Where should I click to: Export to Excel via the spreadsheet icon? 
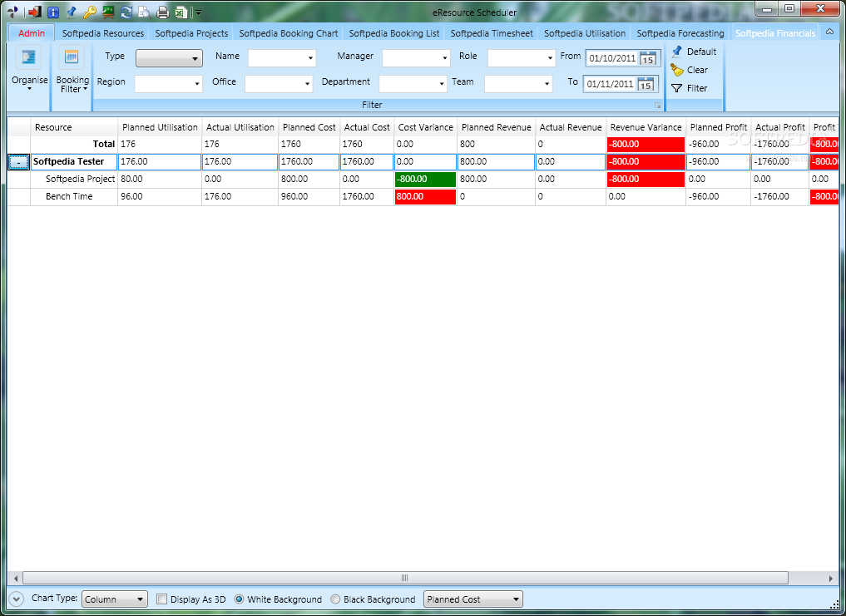[x=181, y=12]
